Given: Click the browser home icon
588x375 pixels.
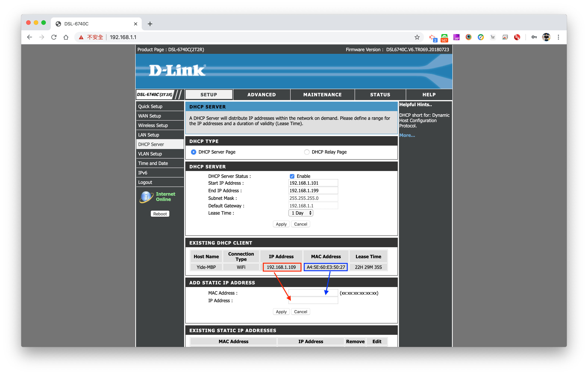Looking at the screenshot, I should pyautogui.click(x=66, y=37).
